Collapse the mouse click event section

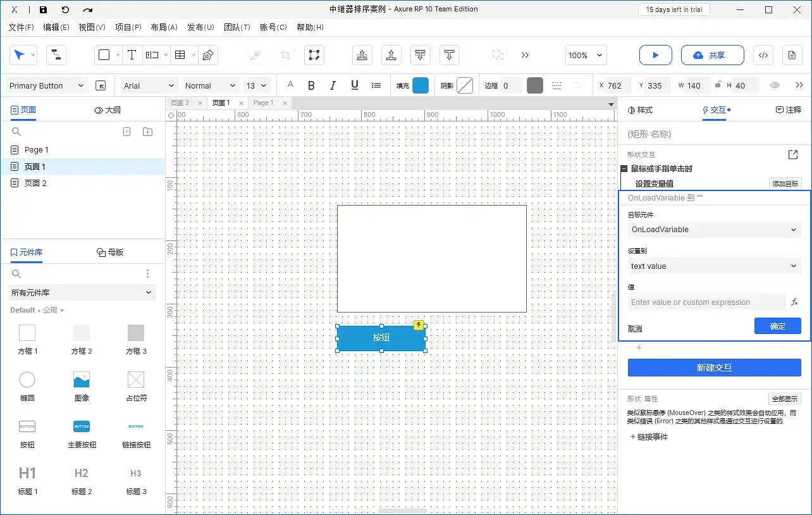point(624,169)
